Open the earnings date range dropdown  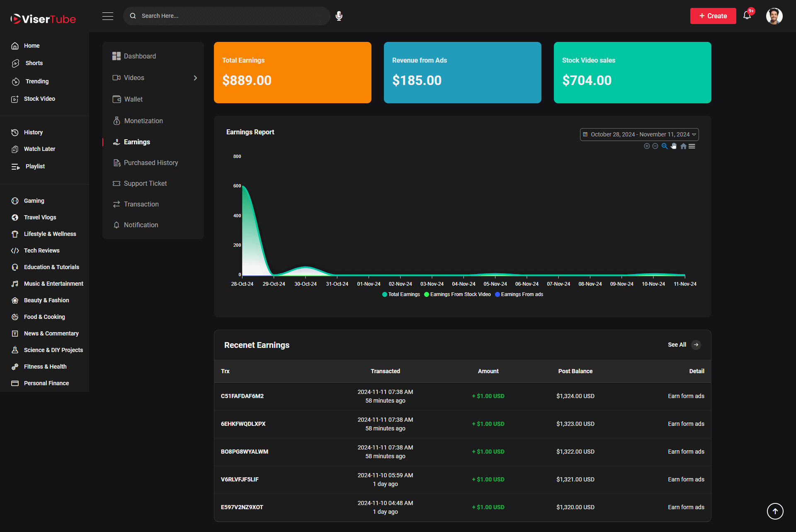tap(639, 134)
